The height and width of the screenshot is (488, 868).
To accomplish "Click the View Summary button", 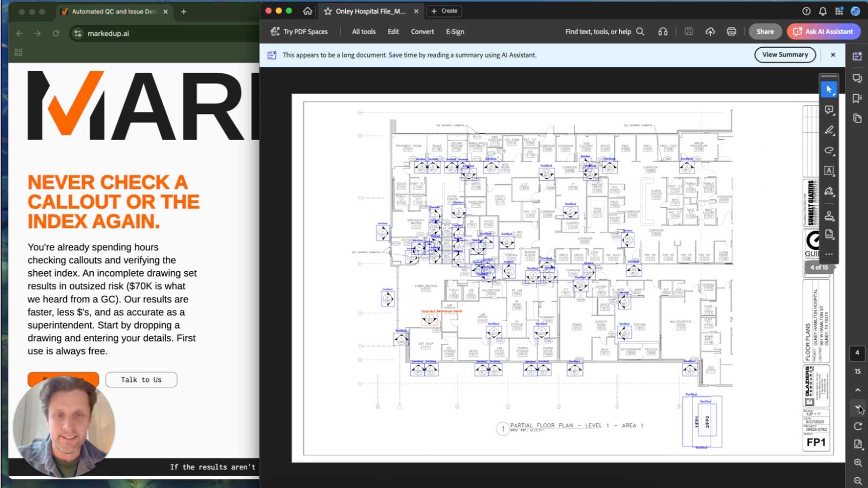I will 785,55.
